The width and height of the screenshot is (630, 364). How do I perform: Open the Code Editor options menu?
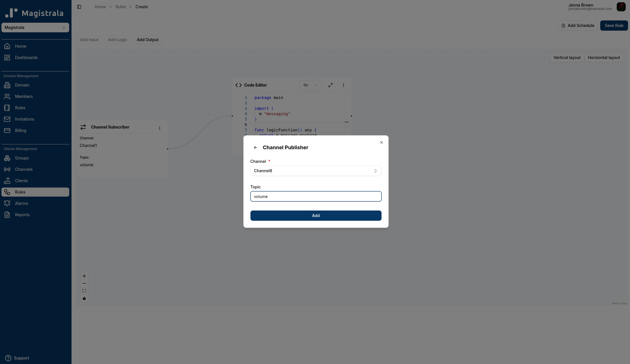343,85
